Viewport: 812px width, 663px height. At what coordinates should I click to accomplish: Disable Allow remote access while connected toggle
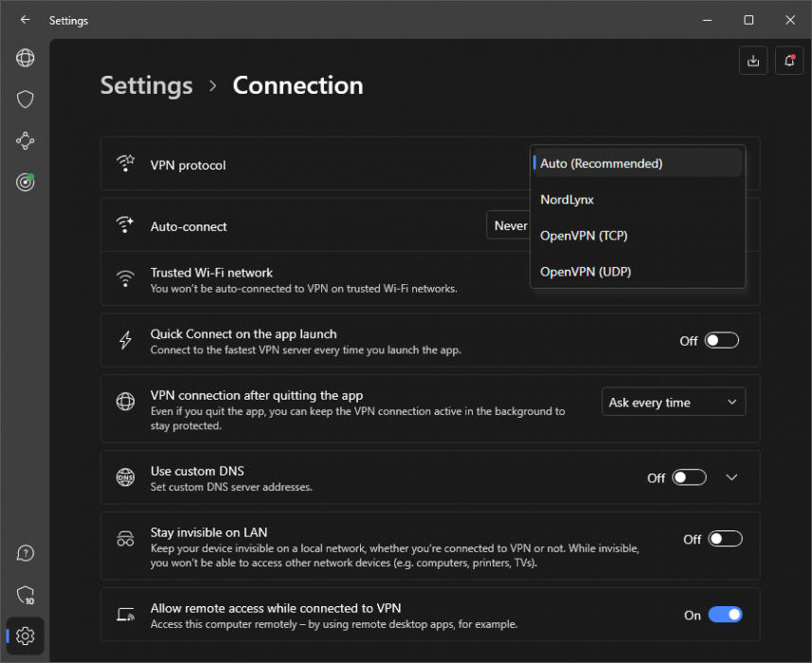pos(725,615)
